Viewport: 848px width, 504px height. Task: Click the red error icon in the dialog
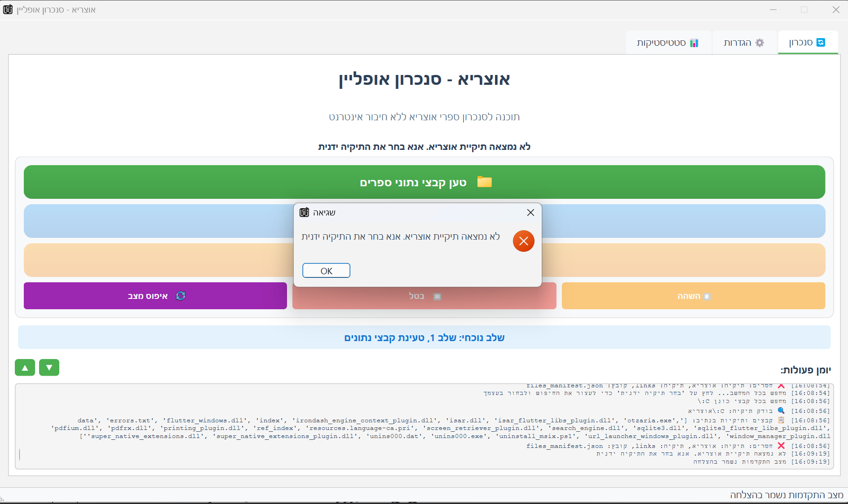pos(523,241)
